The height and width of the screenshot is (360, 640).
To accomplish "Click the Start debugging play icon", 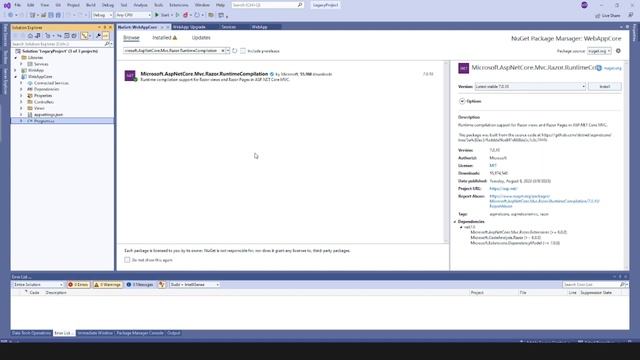I will (157, 15).
